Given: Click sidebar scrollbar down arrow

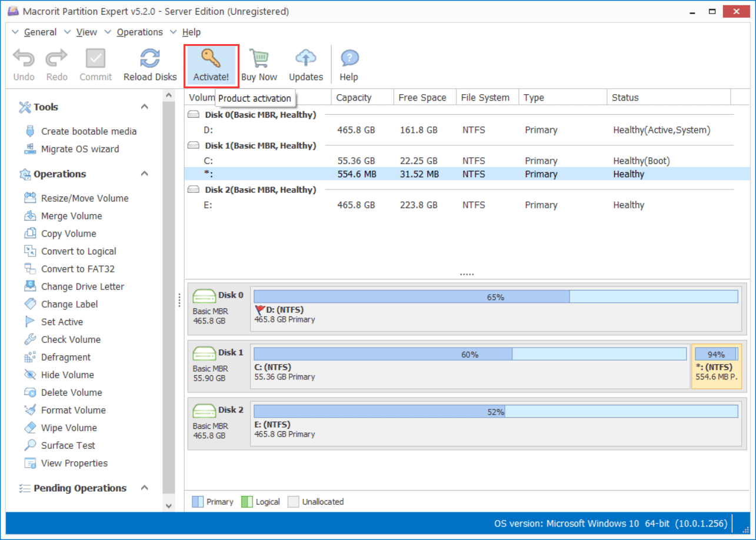Looking at the screenshot, I should (169, 505).
